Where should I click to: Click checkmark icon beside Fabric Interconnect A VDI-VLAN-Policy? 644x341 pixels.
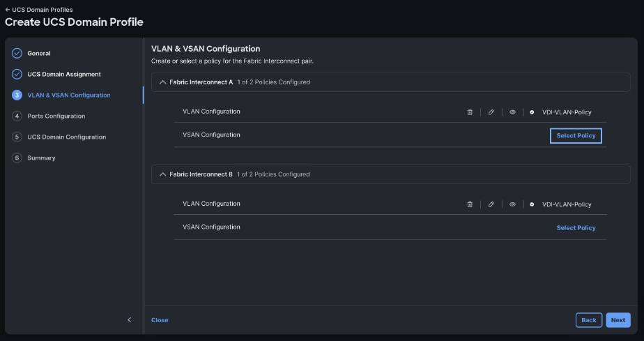point(532,112)
